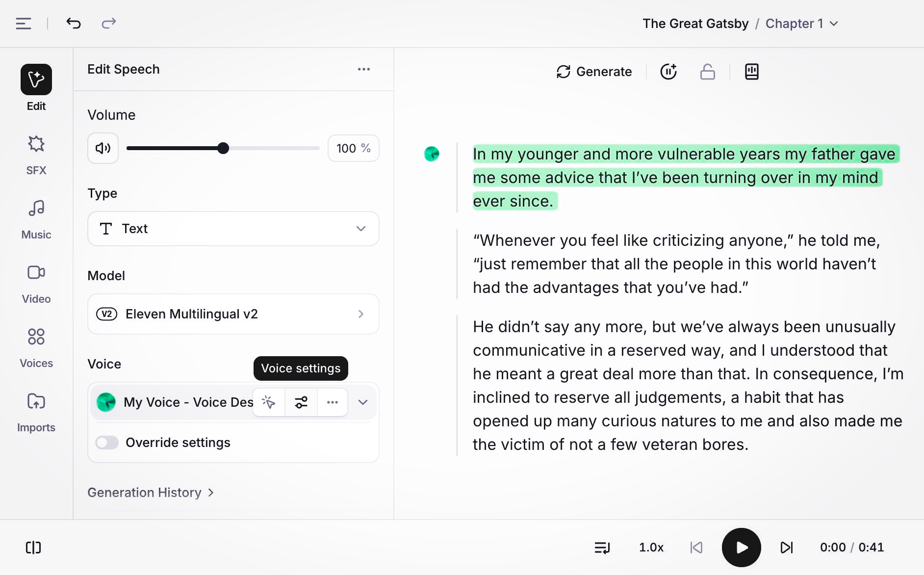This screenshot has width=924, height=575.
Task: Change playback speed 1.0x
Action: 651,548
